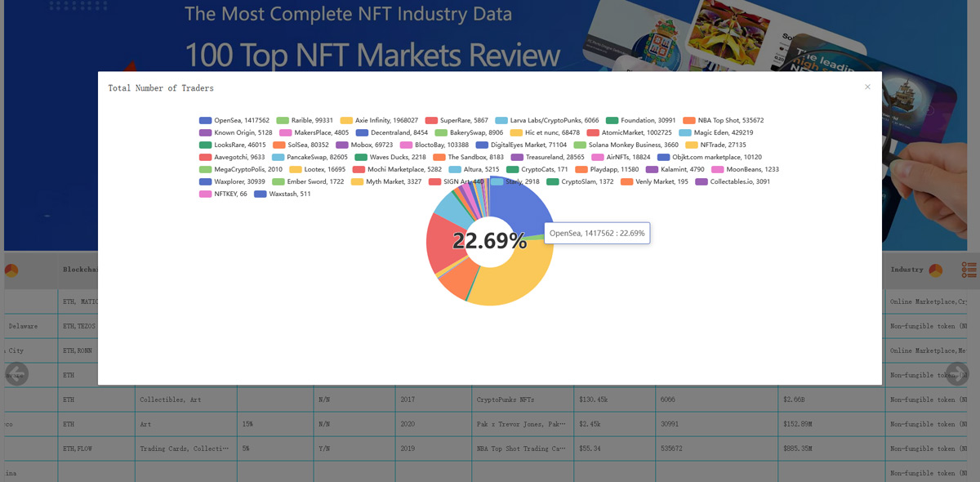
Task: Click Waves Ducks green legend swatch
Action: coord(361,157)
